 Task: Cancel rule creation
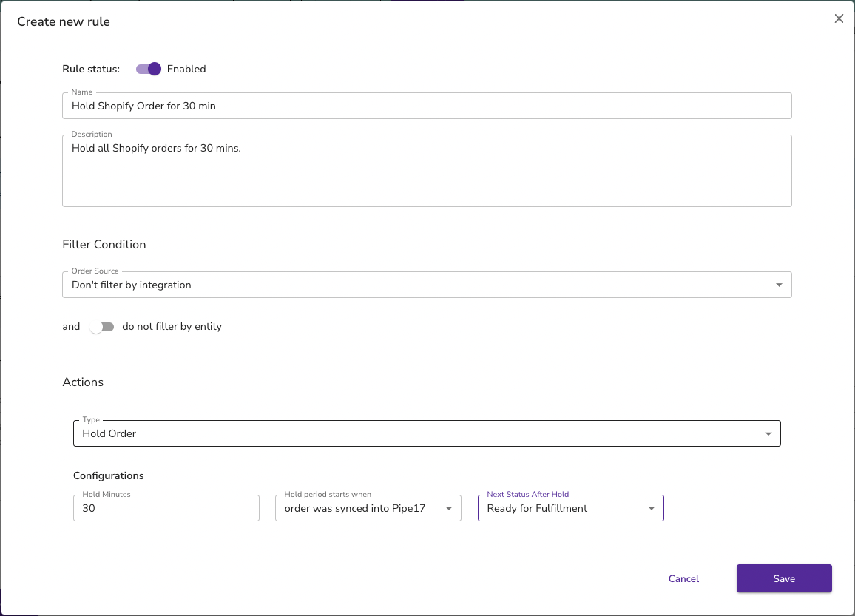pos(683,578)
